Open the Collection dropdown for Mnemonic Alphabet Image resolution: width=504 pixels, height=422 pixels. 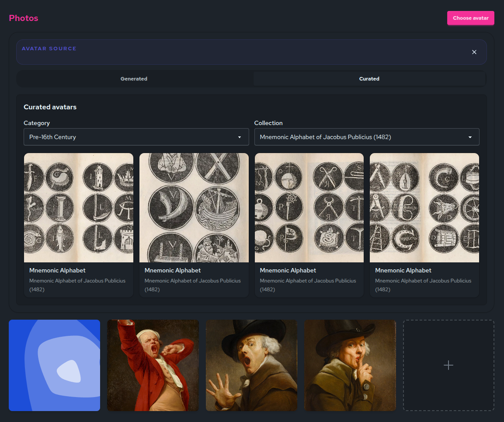(x=367, y=137)
